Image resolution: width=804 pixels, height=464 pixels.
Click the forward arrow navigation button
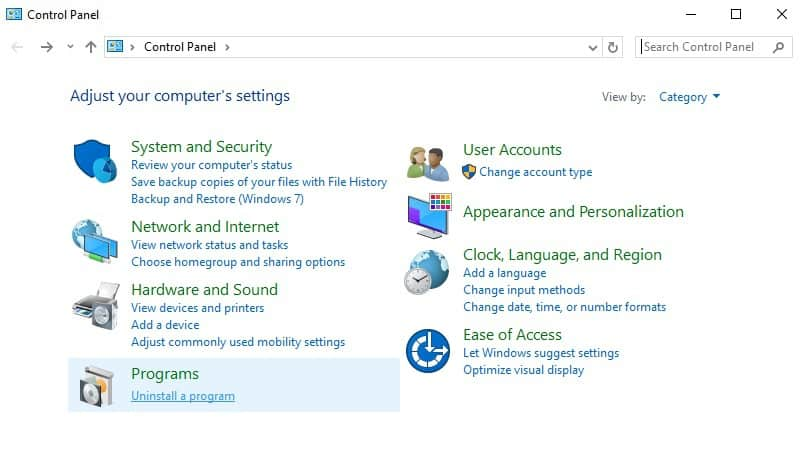47,47
